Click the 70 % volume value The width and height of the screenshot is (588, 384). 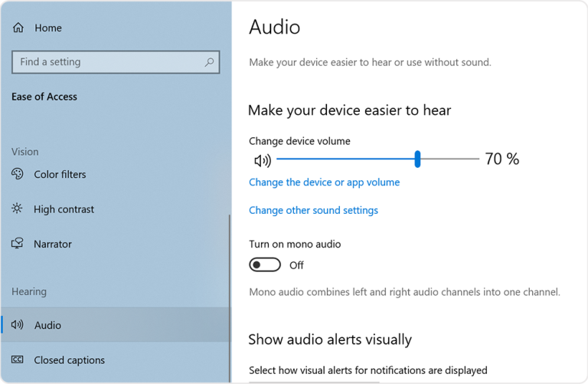click(x=502, y=159)
